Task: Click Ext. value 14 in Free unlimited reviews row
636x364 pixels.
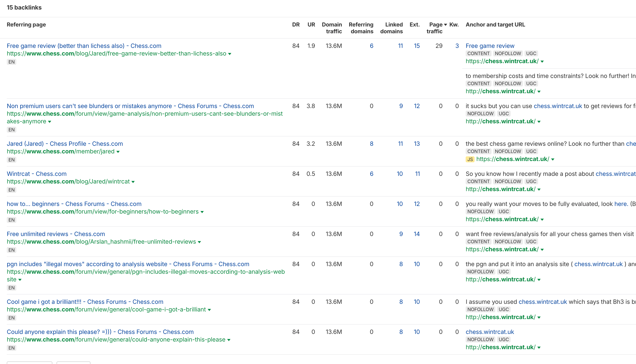Action: [417, 234]
